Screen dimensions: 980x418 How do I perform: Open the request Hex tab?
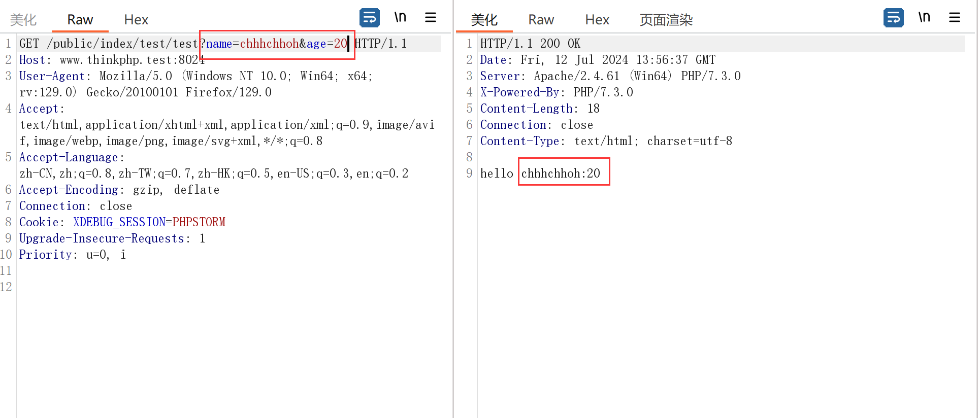(136, 20)
